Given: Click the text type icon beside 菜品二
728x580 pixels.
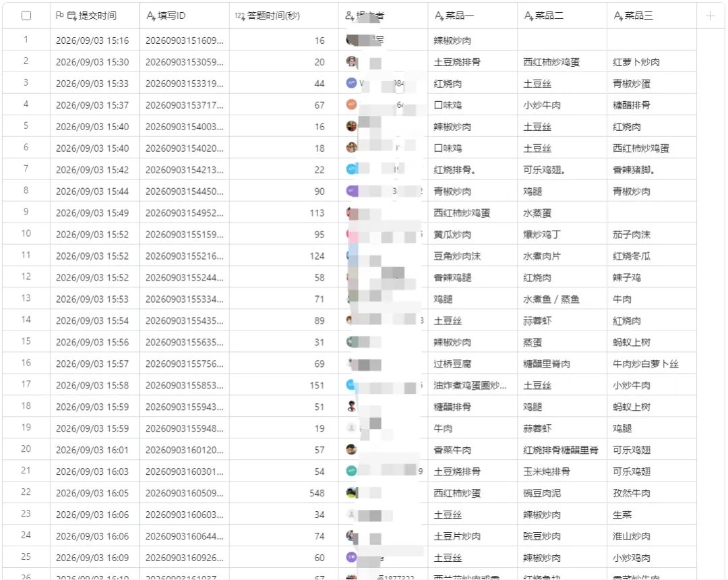Looking at the screenshot, I should [x=528, y=16].
